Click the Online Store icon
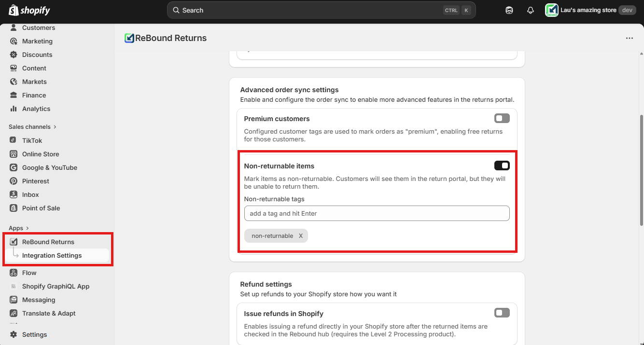644x345 pixels. pyautogui.click(x=14, y=154)
